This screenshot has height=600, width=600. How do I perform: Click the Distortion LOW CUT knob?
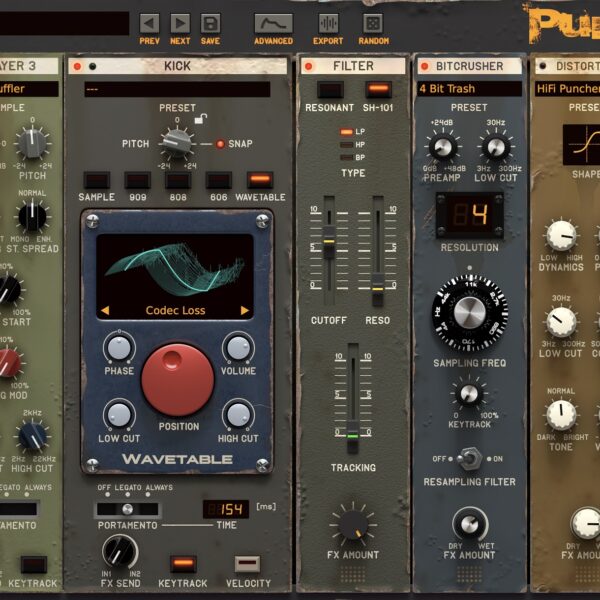[561, 322]
